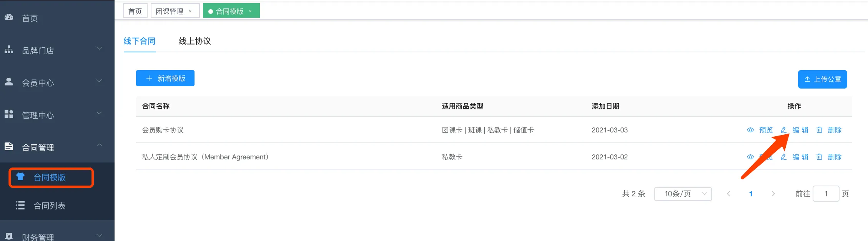868x241 pixels.
Task: Close the 合同模版 page tab
Action: tap(250, 11)
